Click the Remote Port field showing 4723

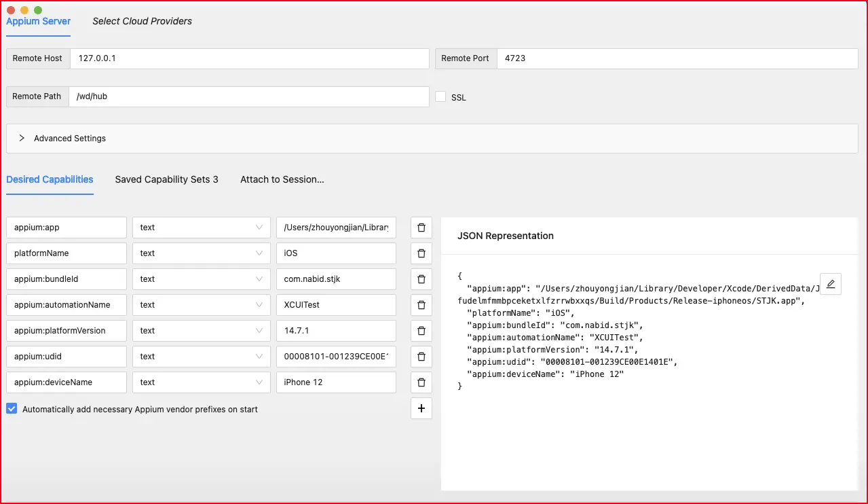[x=677, y=58]
